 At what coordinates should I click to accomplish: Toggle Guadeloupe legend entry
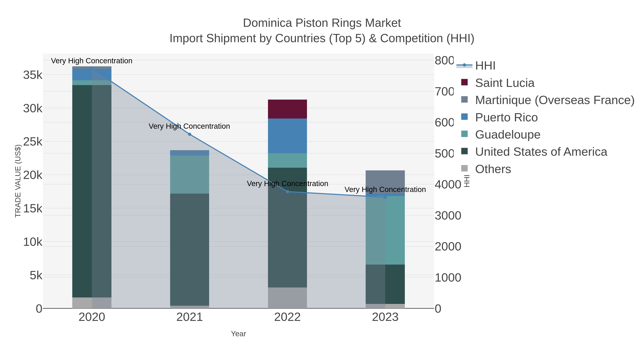point(501,135)
